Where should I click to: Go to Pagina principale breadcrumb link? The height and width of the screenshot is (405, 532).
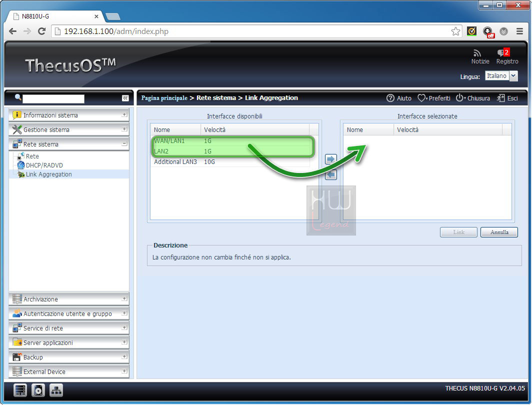[164, 98]
